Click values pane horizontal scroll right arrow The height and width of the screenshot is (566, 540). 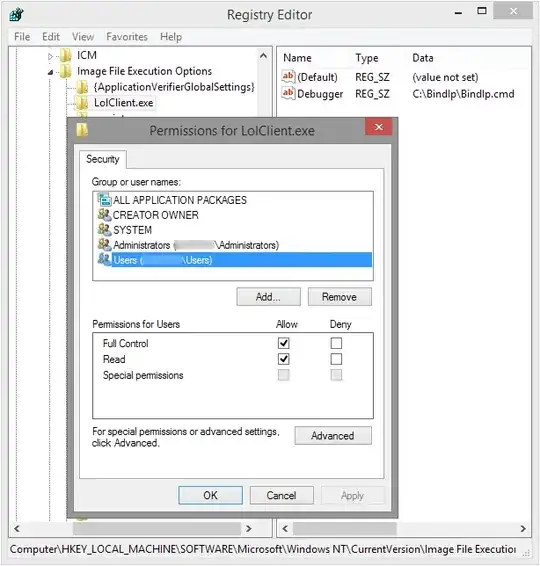point(523,529)
